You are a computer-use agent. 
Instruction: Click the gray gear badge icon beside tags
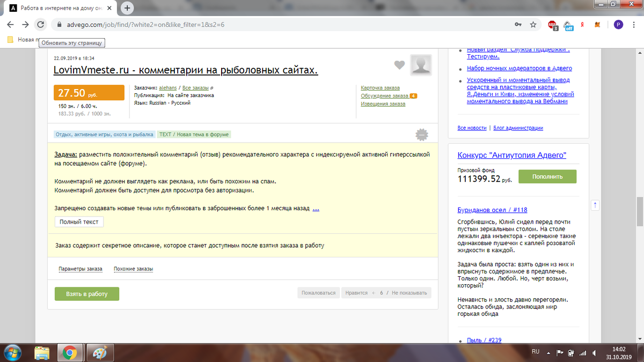click(422, 135)
